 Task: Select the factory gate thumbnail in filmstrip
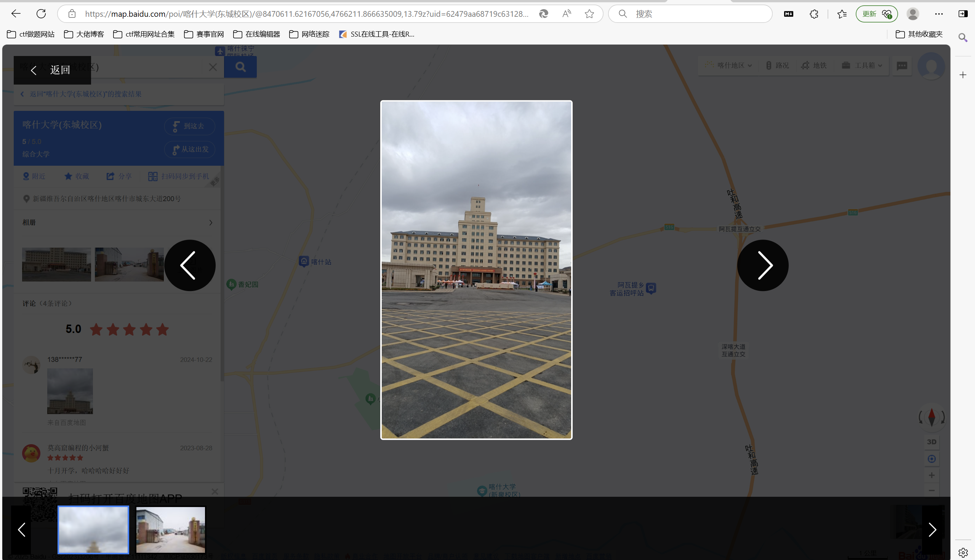pyautogui.click(x=171, y=530)
